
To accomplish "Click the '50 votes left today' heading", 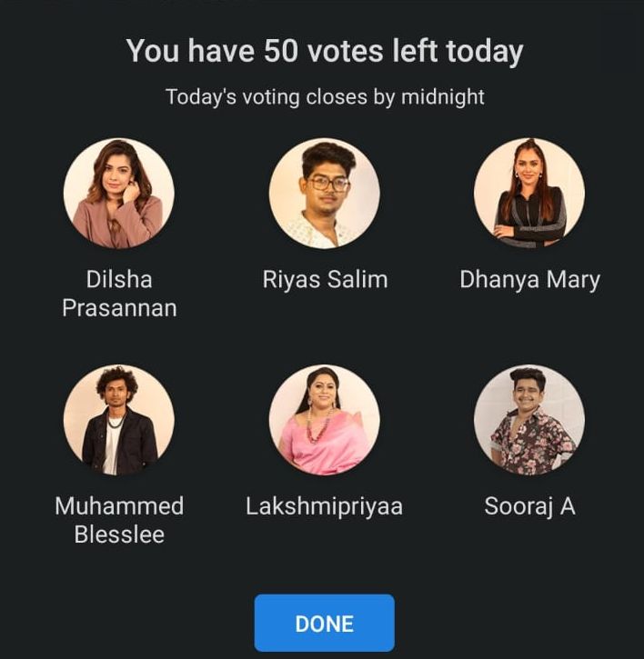I will 325,51.
